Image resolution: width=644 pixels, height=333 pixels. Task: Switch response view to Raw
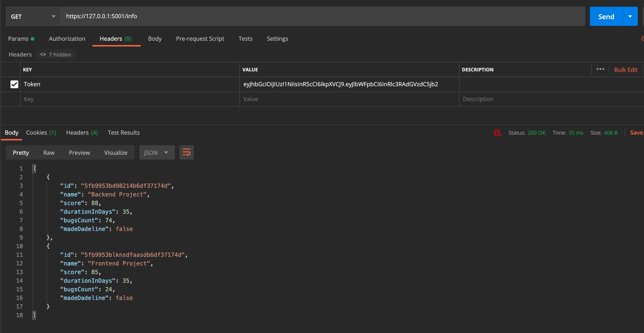(49, 152)
